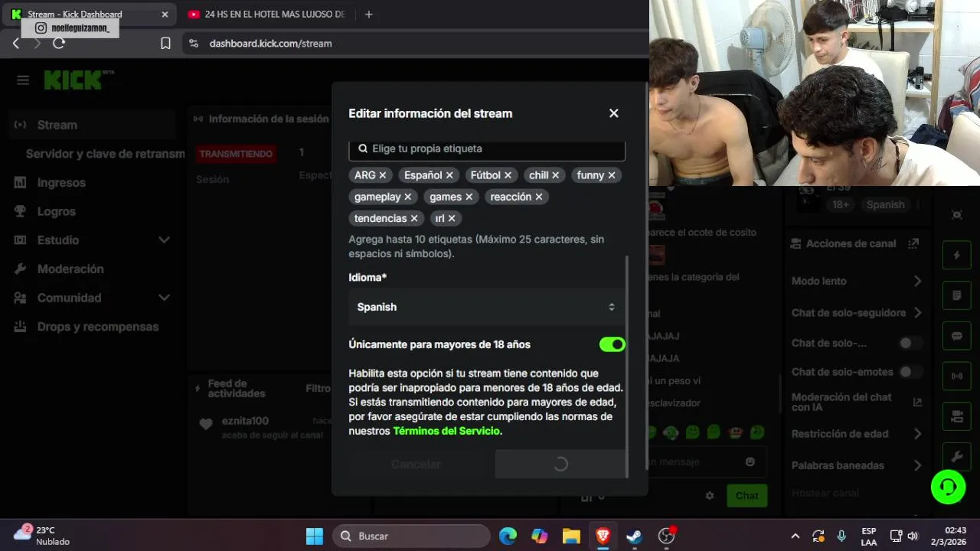Click the chat bubble panel icon
The image size is (980, 551).
point(956,336)
